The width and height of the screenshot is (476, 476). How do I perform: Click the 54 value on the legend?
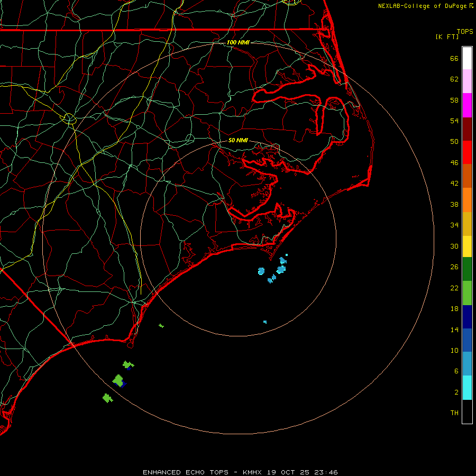coord(454,121)
